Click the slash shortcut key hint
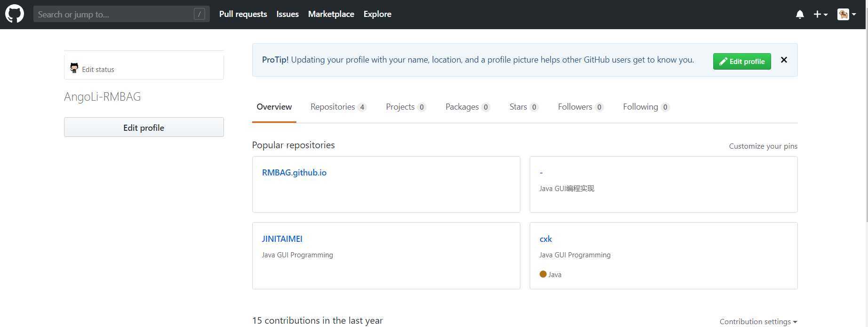 click(x=199, y=14)
